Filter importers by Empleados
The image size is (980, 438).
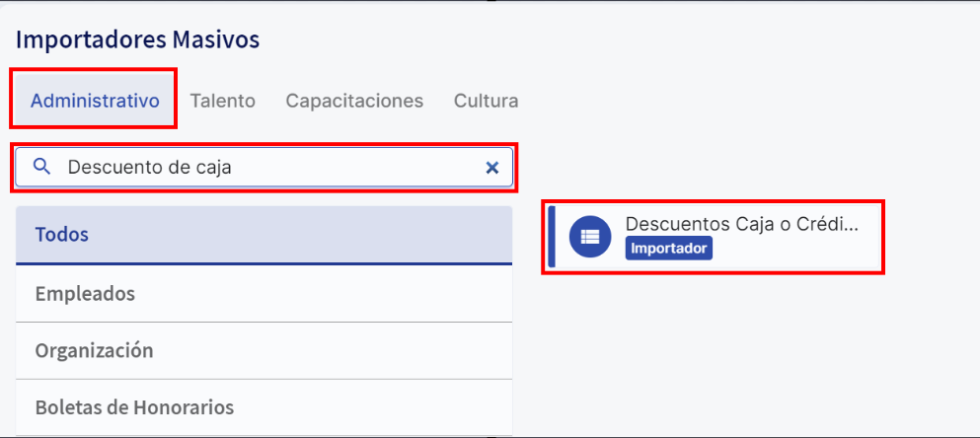pos(264,294)
